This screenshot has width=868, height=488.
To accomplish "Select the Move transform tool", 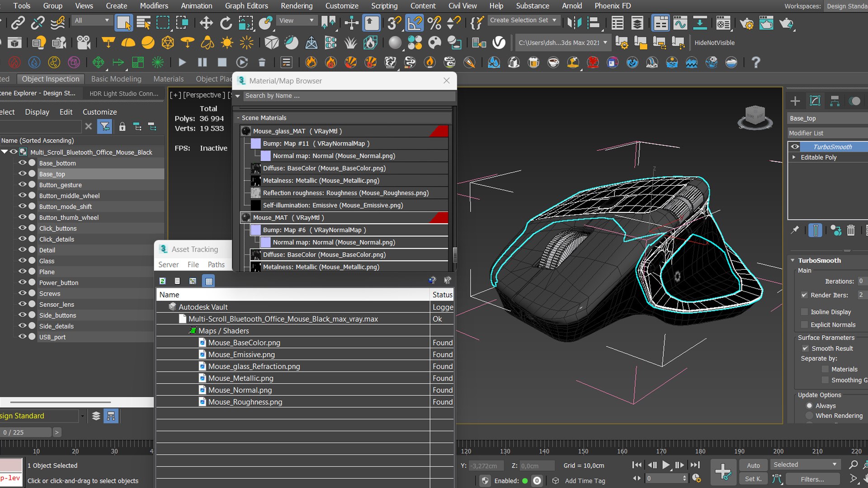I will point(206,23).
